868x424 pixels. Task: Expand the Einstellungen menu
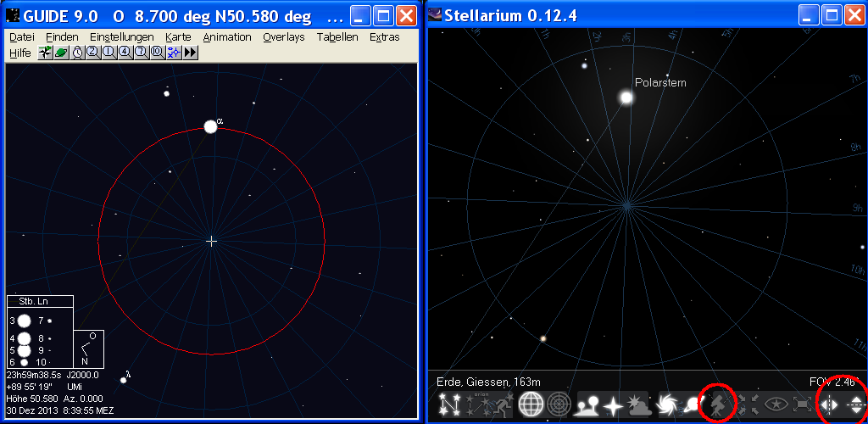(121, 37)
